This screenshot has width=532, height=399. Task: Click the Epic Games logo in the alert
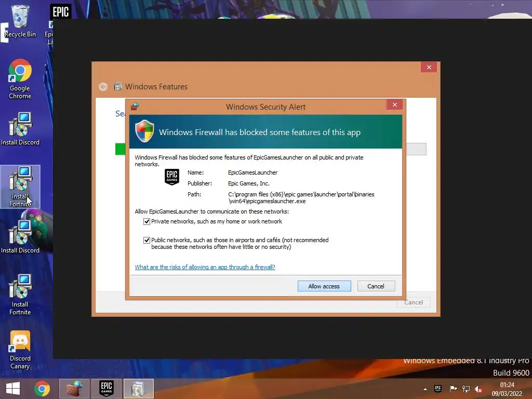[172, 177]
